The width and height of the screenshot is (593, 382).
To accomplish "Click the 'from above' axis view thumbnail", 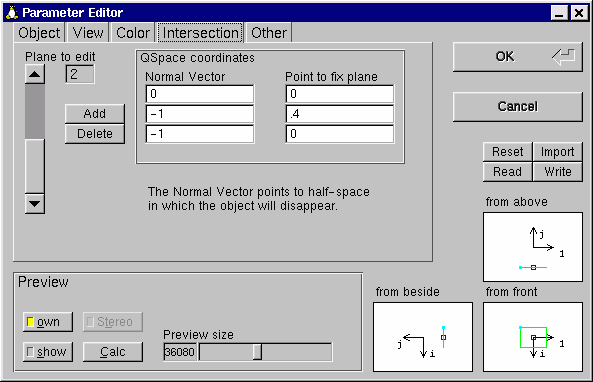I will [x=532, y=247].
